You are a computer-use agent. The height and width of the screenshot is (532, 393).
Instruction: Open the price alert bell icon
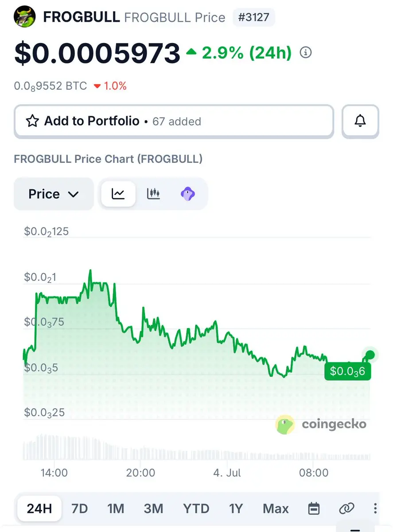tap(360, 121)
